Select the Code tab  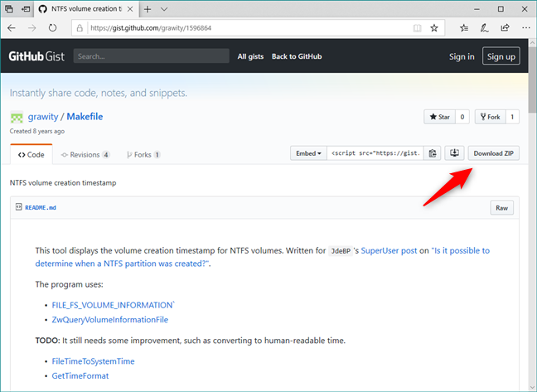point(31,155)
